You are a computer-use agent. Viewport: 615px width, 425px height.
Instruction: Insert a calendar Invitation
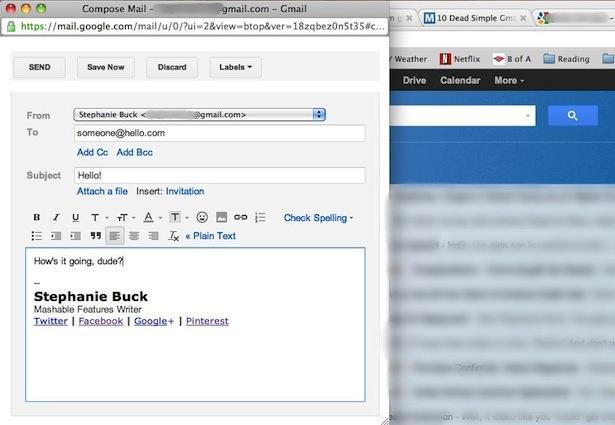pyautogui.click(x=185, y=191)
